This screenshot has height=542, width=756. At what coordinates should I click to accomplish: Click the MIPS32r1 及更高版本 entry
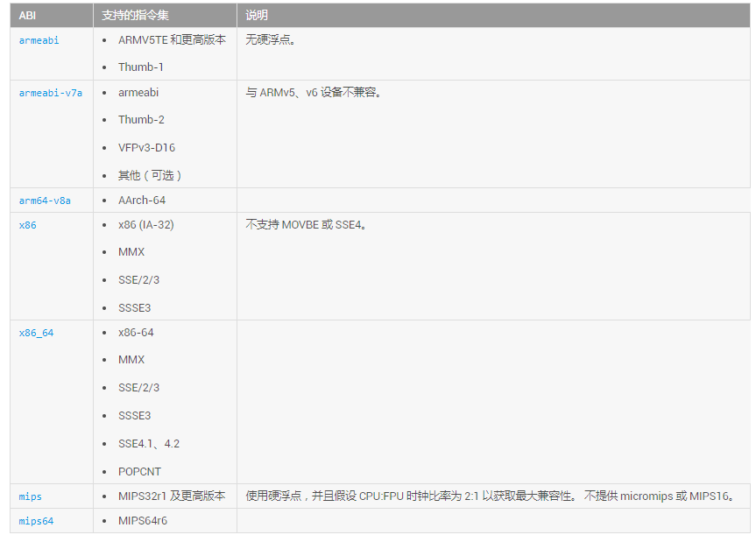(x=172, y=496)
